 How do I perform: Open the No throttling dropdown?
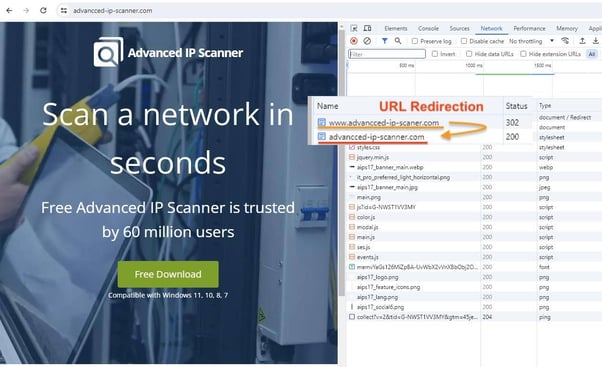click(531, 41)
